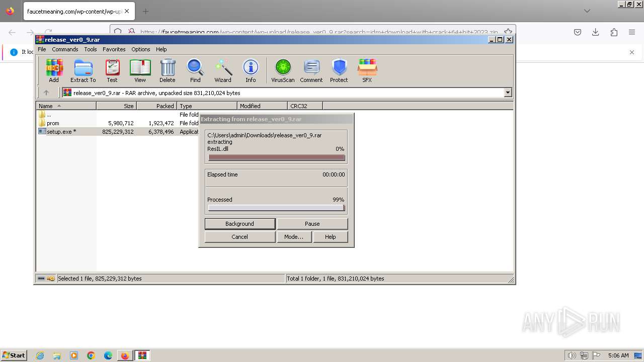The width and height of the screenshot is (644, 362).
Task: Click the Mode... button
Action: point(294,237)
